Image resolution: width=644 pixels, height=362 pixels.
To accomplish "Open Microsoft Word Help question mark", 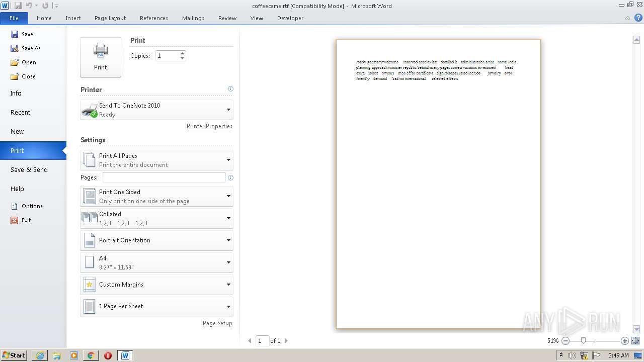I will click(638, 18).
